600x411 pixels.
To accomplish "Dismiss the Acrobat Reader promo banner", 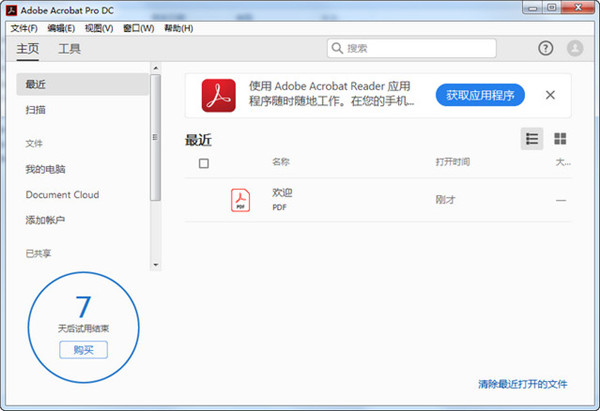I will tap(550, 95).
